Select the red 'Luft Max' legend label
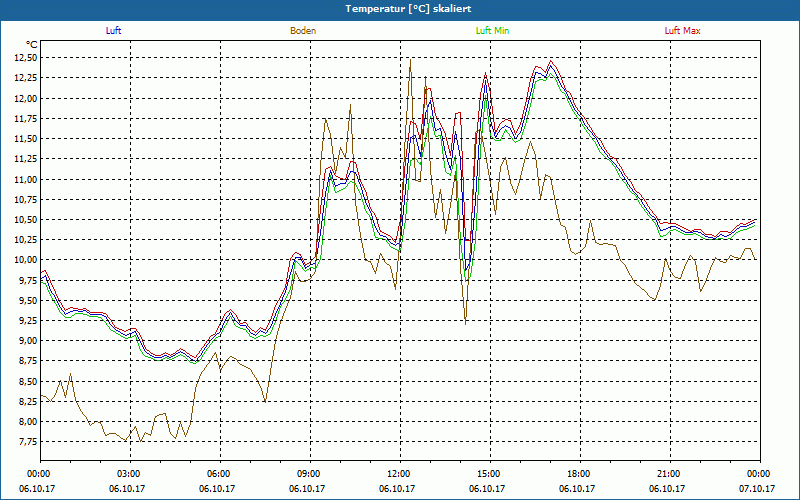Viewport: 800px width, 500px height. pos(682,31)
